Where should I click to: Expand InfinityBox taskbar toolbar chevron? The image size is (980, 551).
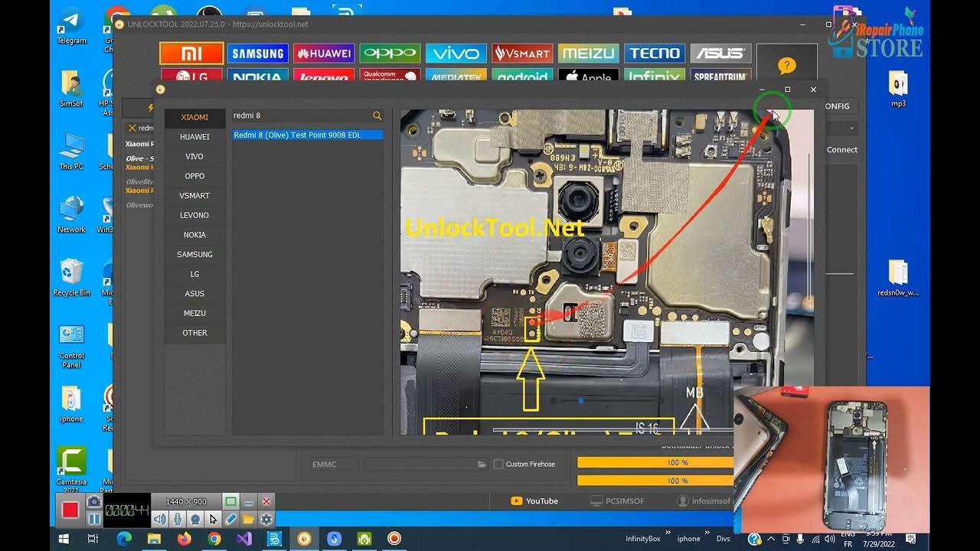668,534
